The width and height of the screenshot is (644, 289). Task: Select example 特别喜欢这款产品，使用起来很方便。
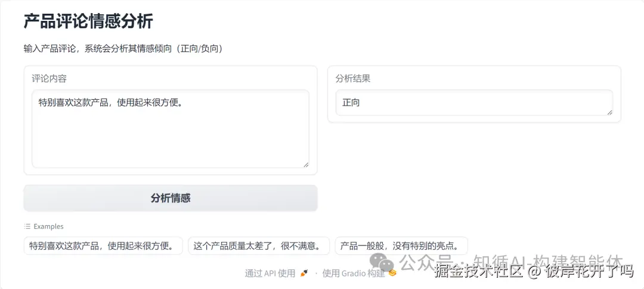(x=103, y=245)
